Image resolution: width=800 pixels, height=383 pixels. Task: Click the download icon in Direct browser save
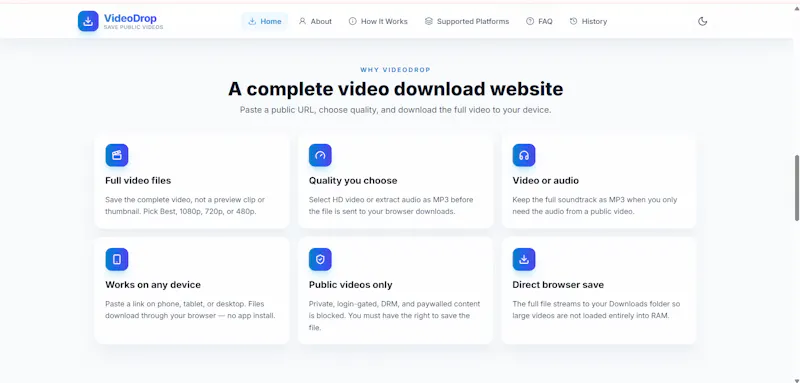pos(523,259)
